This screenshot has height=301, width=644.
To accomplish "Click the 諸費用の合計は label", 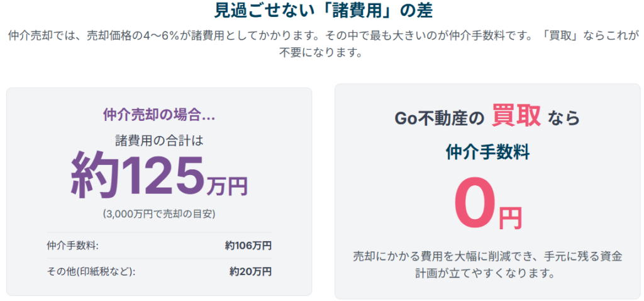I will click(159, 141).
